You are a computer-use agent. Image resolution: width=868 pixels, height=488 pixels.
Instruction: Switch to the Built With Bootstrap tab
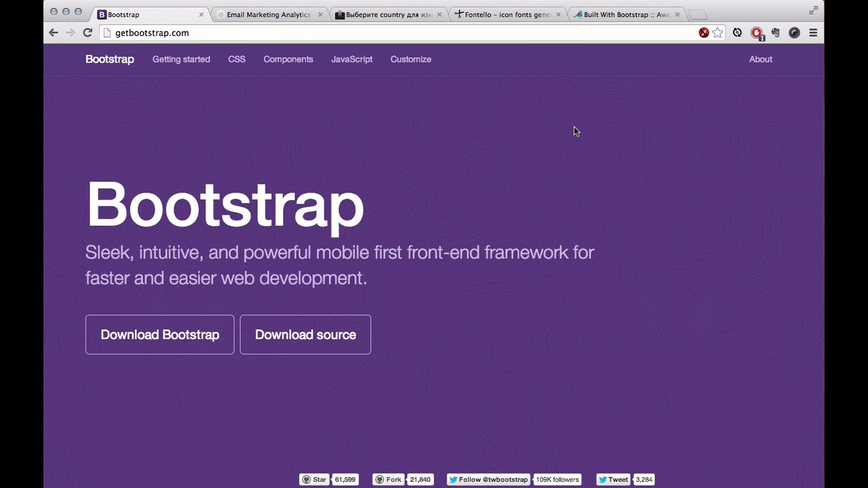[x=625, y=14]
